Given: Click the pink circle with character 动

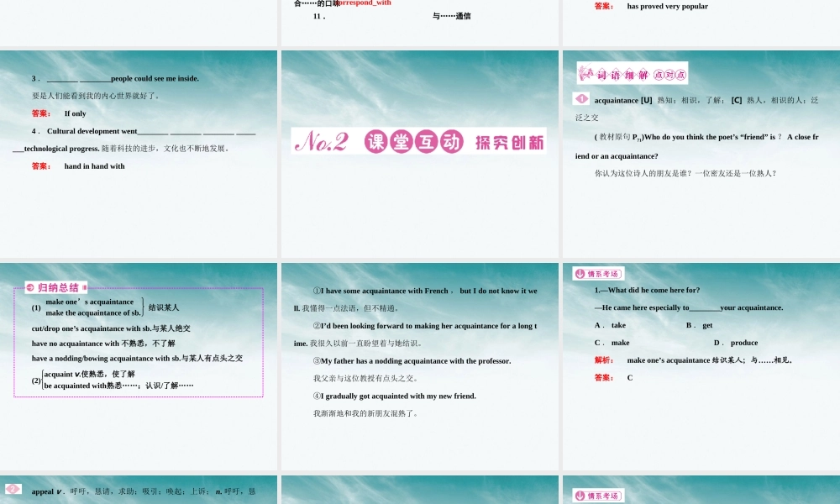Looking at the screenshot, I should pos(451,142).
